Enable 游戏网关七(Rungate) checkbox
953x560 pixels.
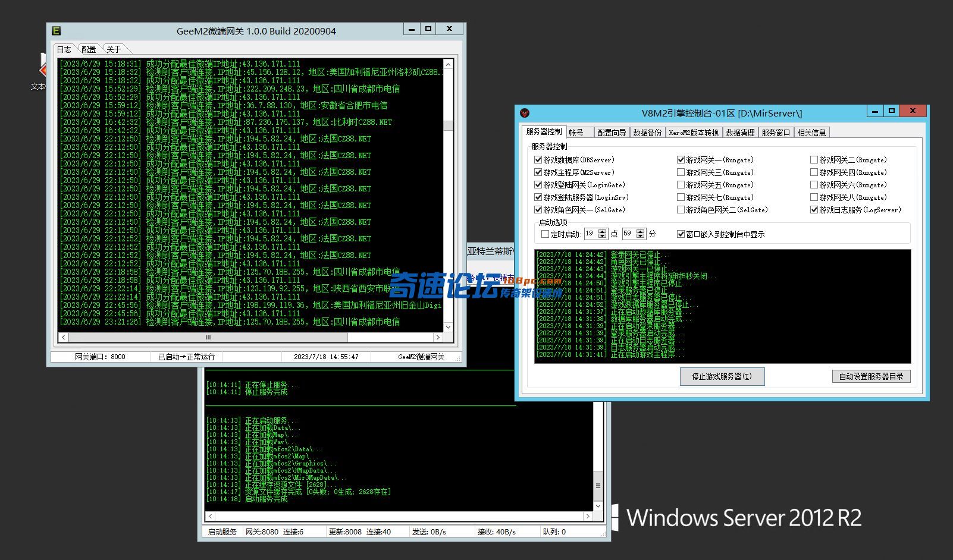(681, 197)
